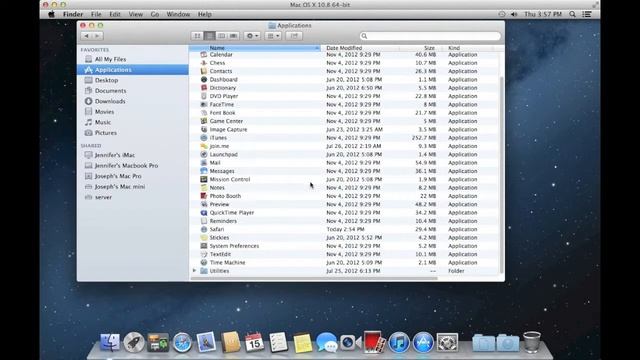The width and height of the screenshot is (640, 360).
Task: Click the horizontal scrollbar below file list
Action: coord(314,278)
